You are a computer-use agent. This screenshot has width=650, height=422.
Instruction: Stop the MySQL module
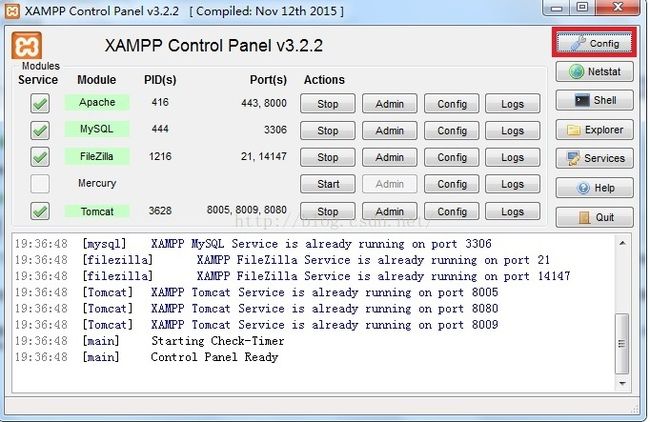[x=327, y=131]
